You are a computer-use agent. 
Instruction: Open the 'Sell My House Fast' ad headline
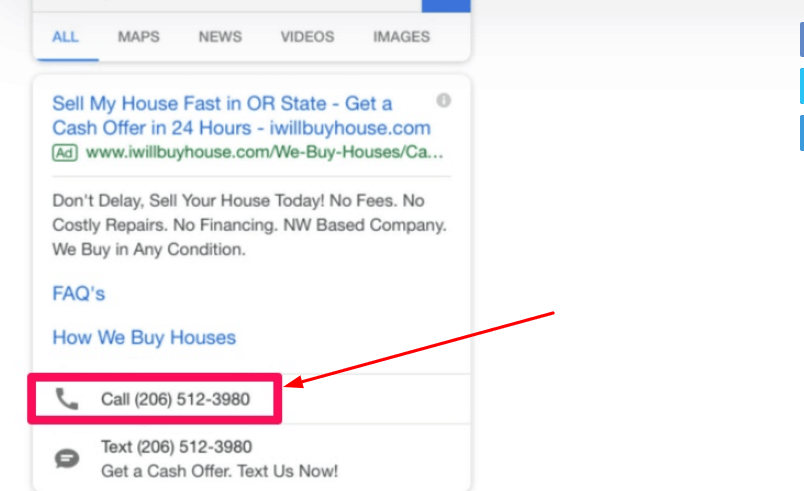pyautogui.click(x=241, y=116)
